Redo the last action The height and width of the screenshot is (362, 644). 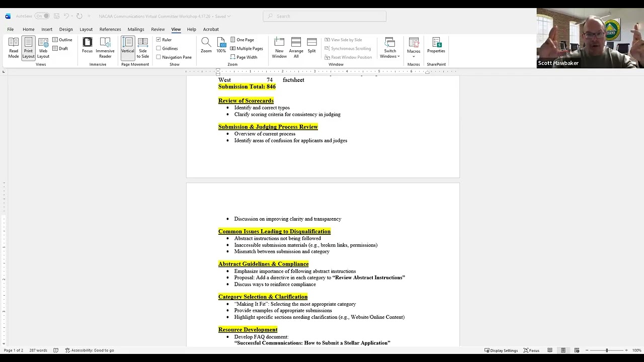pos(79,16)
